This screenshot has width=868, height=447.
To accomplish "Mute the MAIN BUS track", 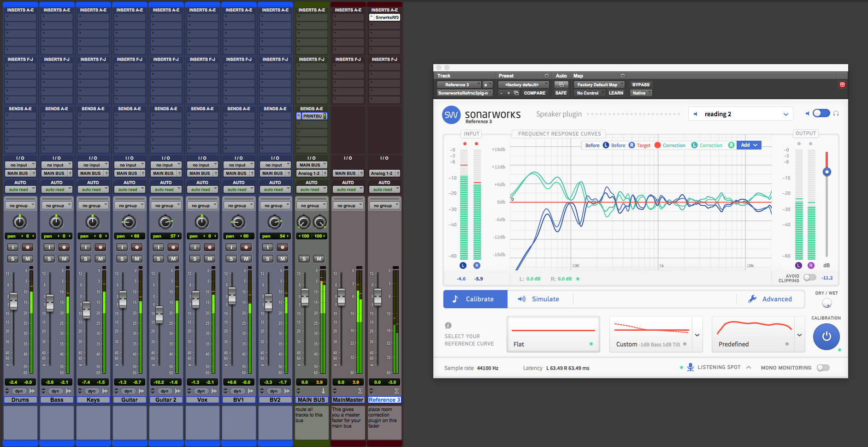I will [x=319, y=259].
